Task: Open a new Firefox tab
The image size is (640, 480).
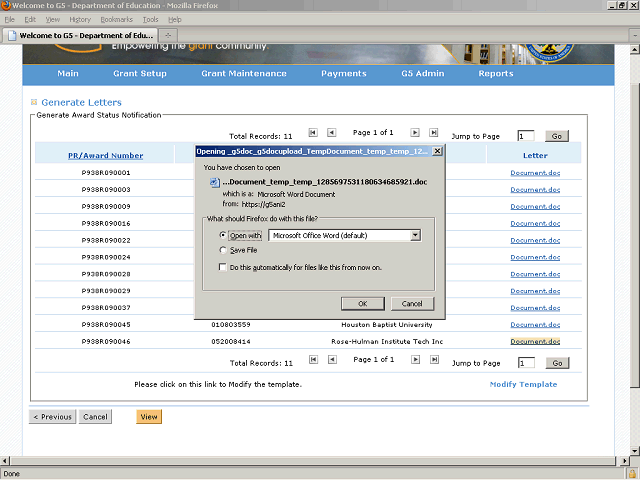Action: point(168,36)
